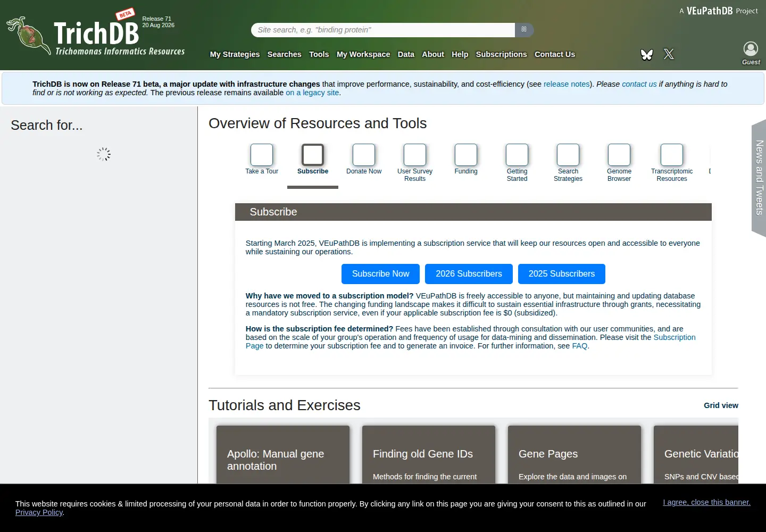Open the Apollo: Manual gene annotation card
This screenshot has width=766, height=532.
tap(283, 455)
